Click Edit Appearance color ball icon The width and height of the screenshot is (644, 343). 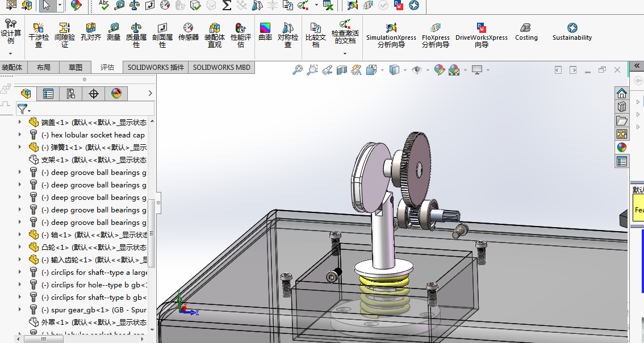point(440,70)
